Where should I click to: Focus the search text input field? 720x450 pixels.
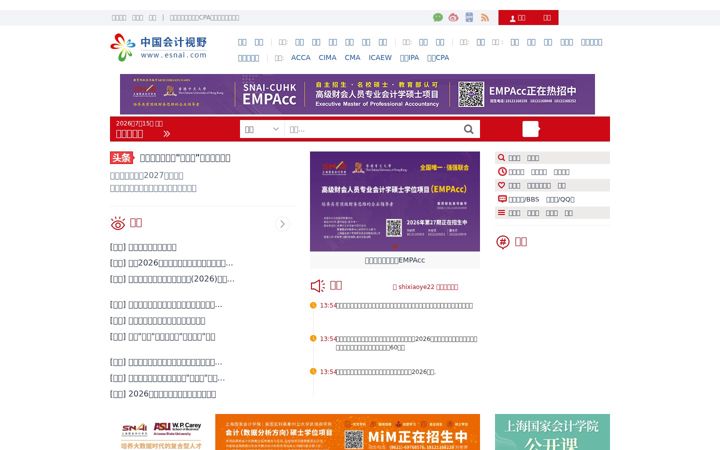372,129
